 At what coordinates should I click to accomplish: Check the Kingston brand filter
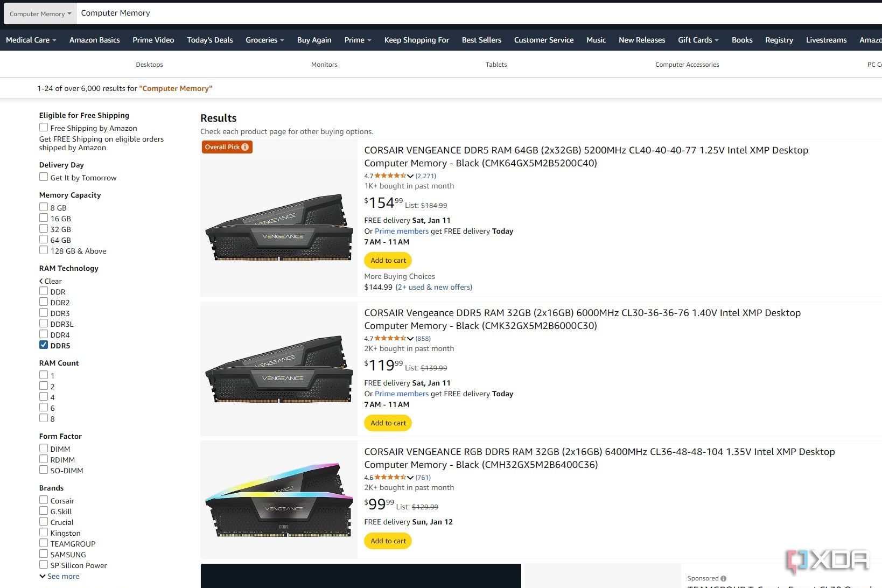click(44, 533)
